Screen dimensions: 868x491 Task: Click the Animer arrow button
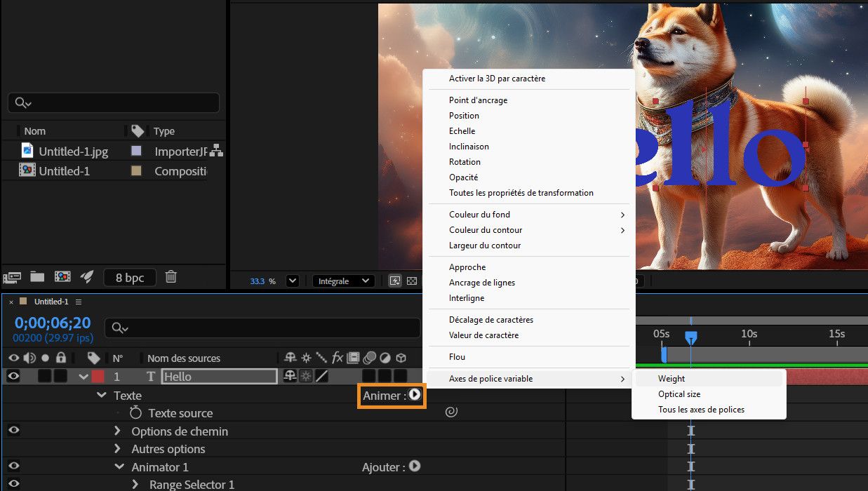tap(415, 395)
